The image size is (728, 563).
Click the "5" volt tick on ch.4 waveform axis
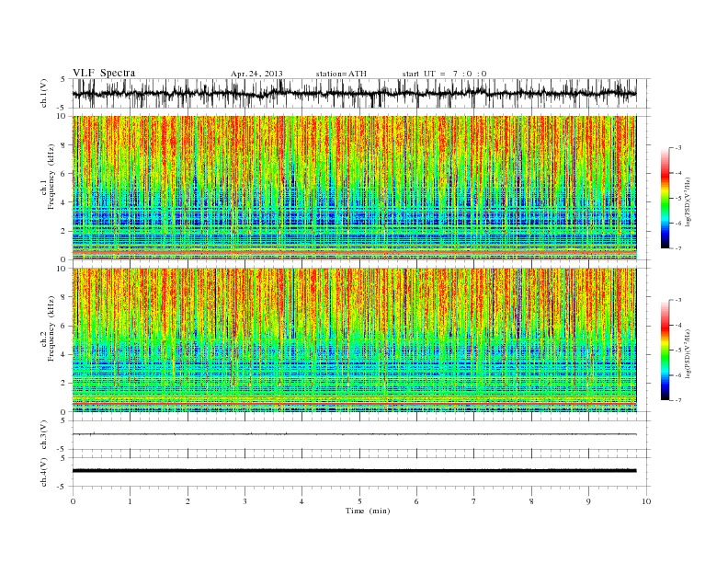click(x=63, y=458)
